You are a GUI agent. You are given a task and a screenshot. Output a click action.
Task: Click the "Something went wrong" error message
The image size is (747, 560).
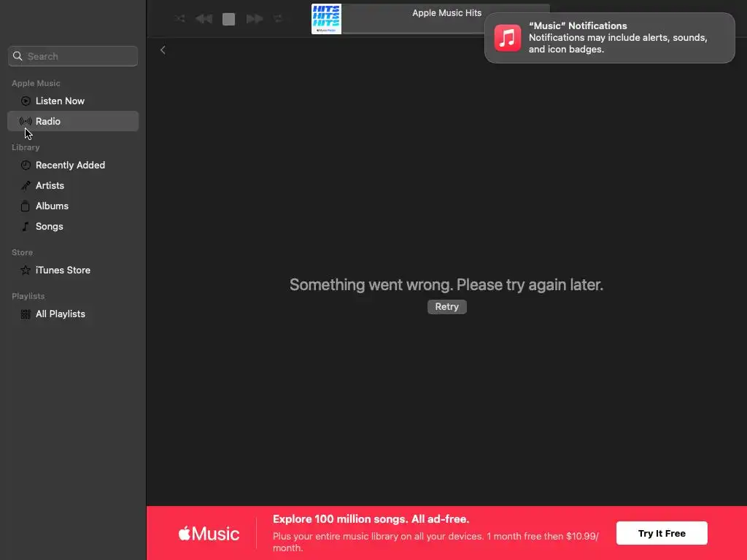pos(446,285)
